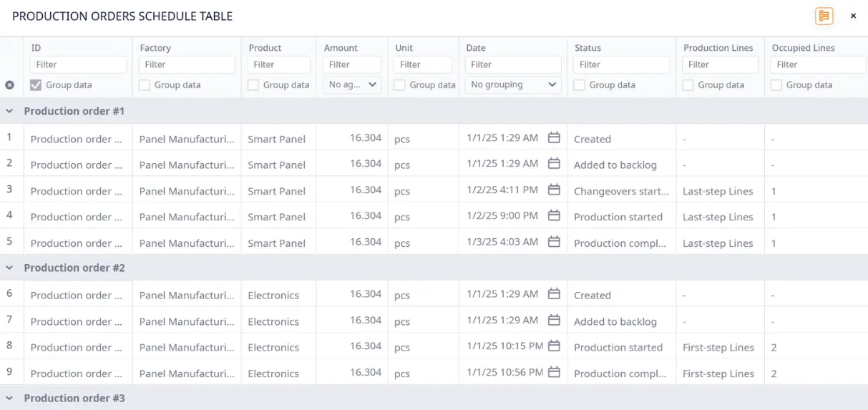Collapse the Production order #2 group

pos(10,268)
